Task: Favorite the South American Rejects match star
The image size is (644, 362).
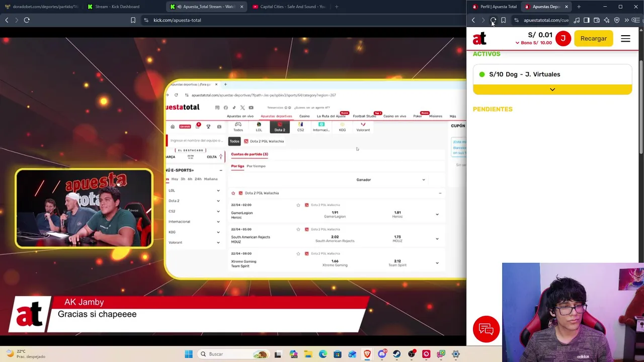Action: [x=298, y=229]
